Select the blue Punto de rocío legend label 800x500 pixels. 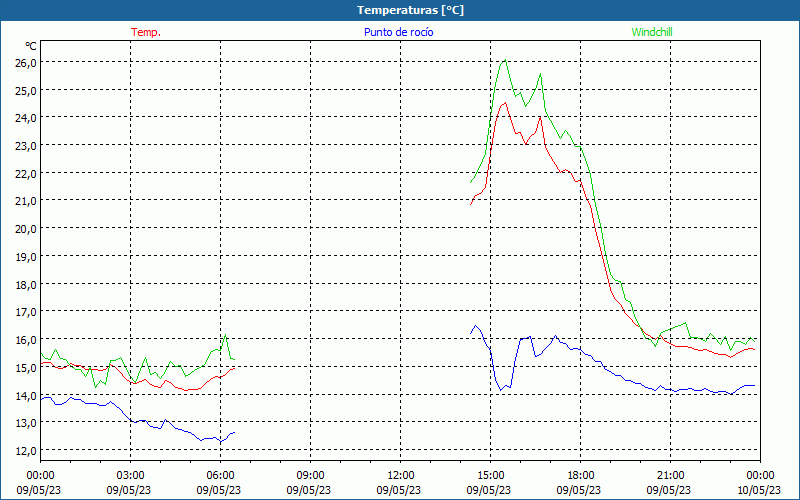(x=398, y=32)
